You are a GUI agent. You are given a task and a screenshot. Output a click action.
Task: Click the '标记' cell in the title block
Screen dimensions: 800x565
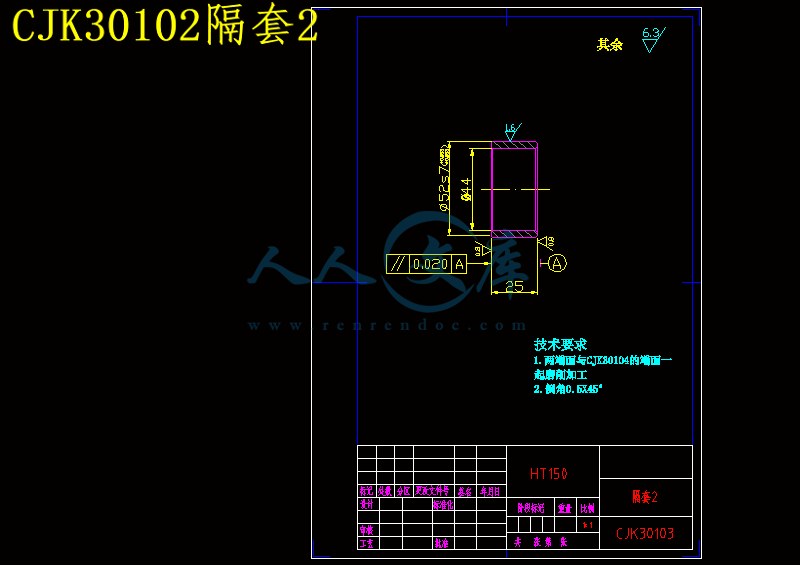point(366,491)
